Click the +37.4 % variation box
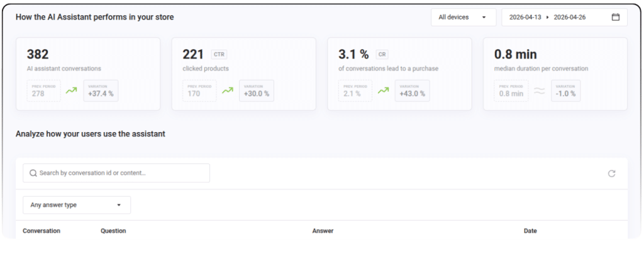 (101, 91)
